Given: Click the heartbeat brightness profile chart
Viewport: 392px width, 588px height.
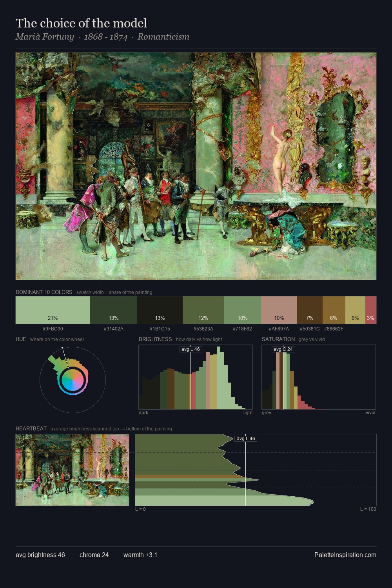Looking at the screenshot, I should [x=256, y=470].
